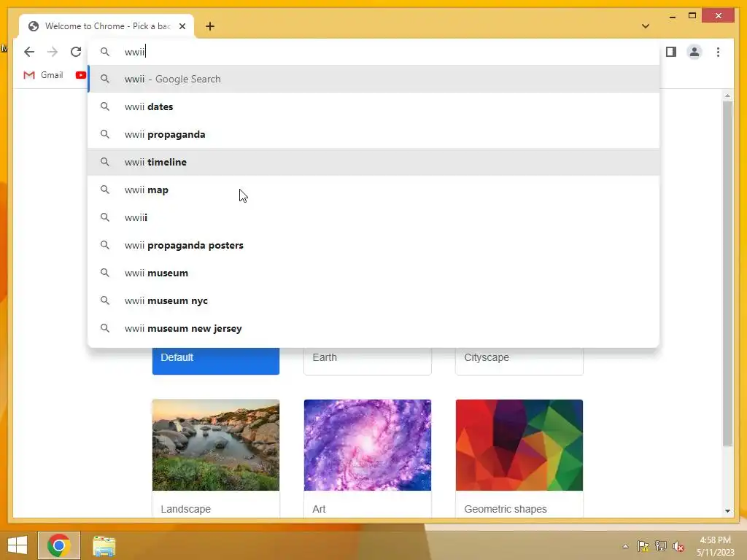Open File Explorer from the taskbar
This screenshot has width=747, height=560.
(104, 545)
